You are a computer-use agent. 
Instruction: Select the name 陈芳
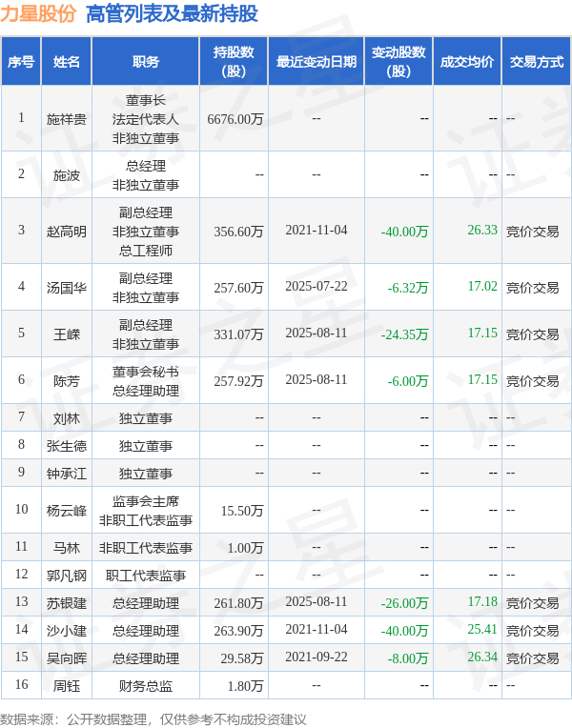pos(67,381)
